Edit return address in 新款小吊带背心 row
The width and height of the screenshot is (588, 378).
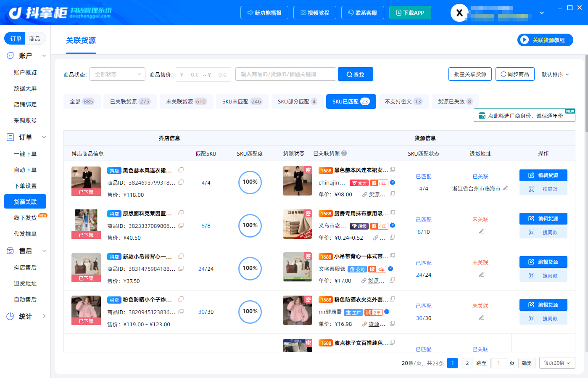coord(481,275)
